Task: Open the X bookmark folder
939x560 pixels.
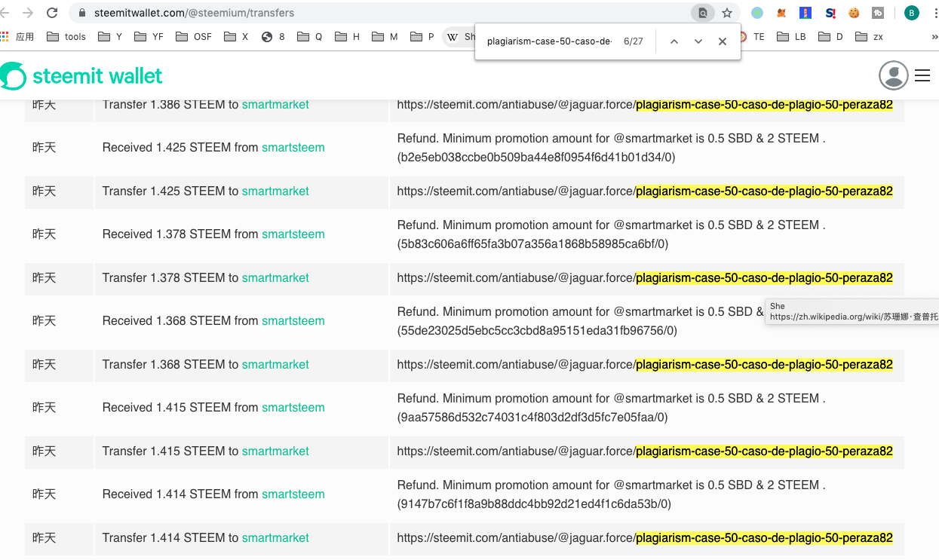Action: [x=236, y=36]
